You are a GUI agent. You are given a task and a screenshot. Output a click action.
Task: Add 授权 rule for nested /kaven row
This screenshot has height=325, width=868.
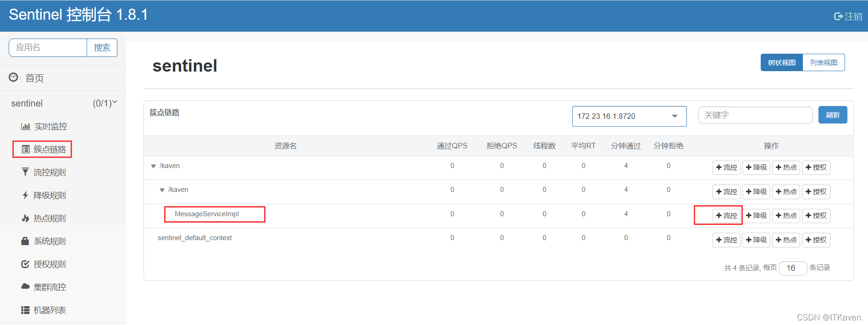[816, 192]
